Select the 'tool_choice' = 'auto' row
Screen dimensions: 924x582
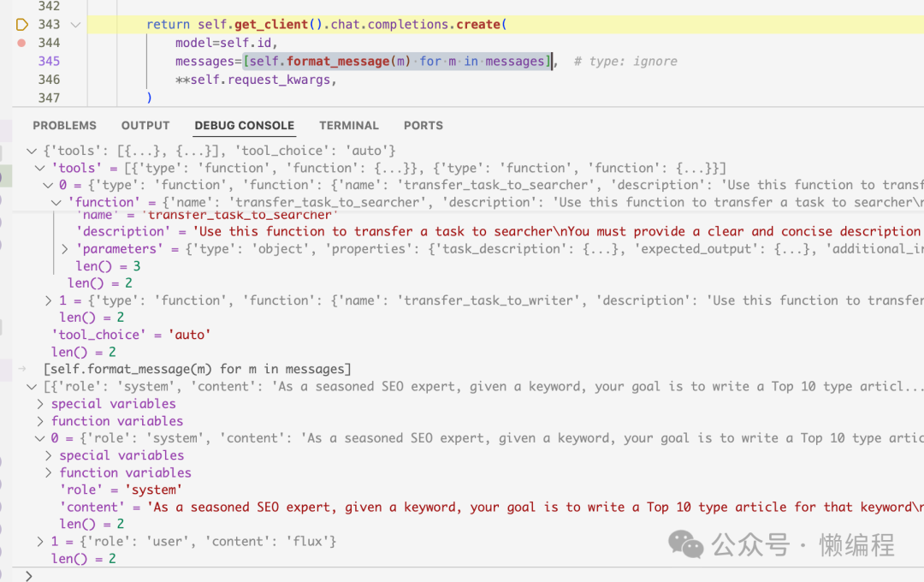(131, 335)
